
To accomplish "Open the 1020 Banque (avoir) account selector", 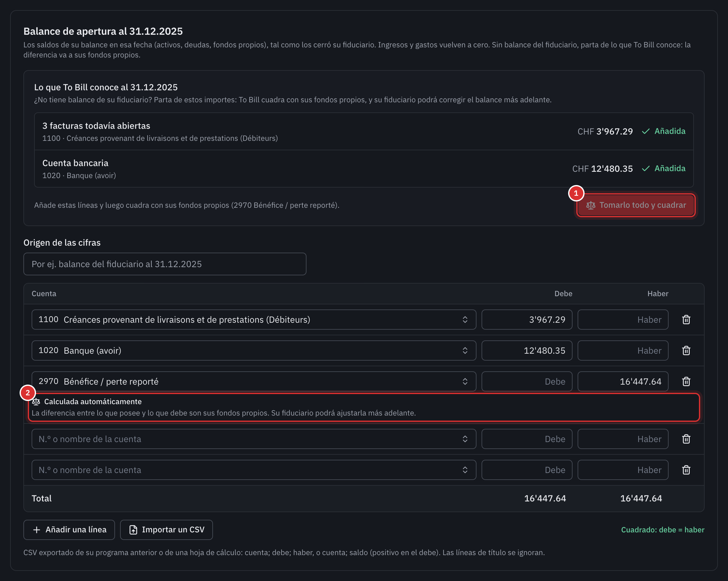I will (254, 350).
